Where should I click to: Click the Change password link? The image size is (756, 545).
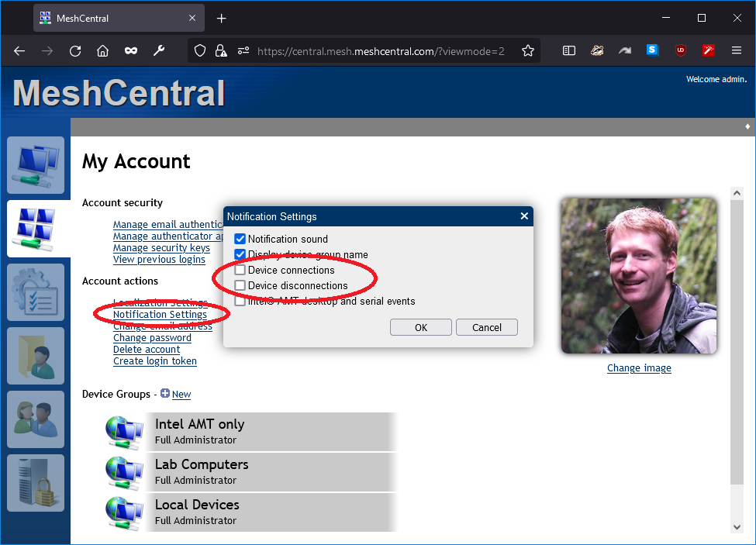click(152, 337)
